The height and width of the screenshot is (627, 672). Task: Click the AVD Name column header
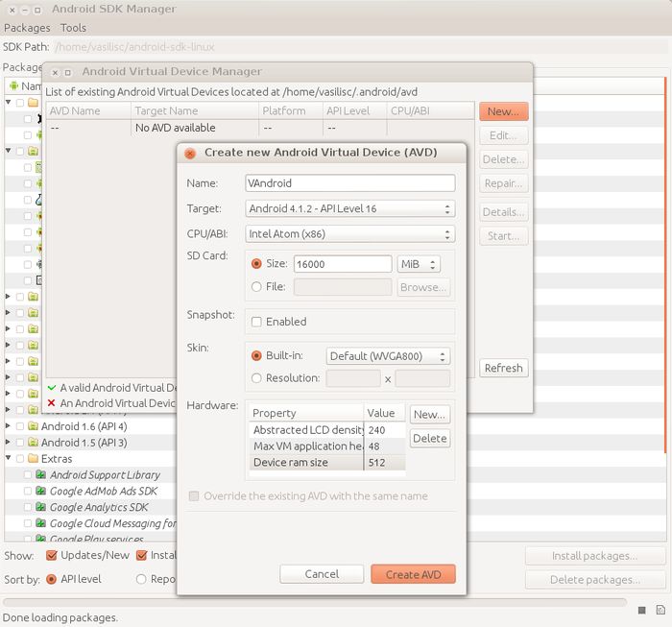(88, 111)
